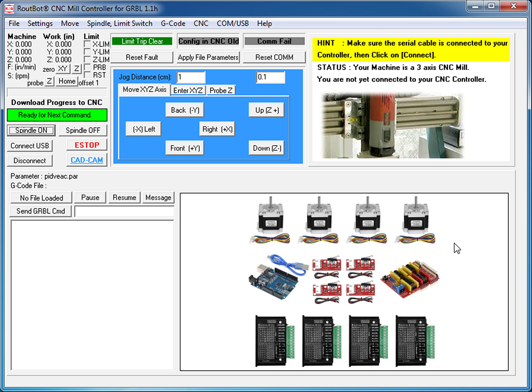Click the Message button

point(158,197)
